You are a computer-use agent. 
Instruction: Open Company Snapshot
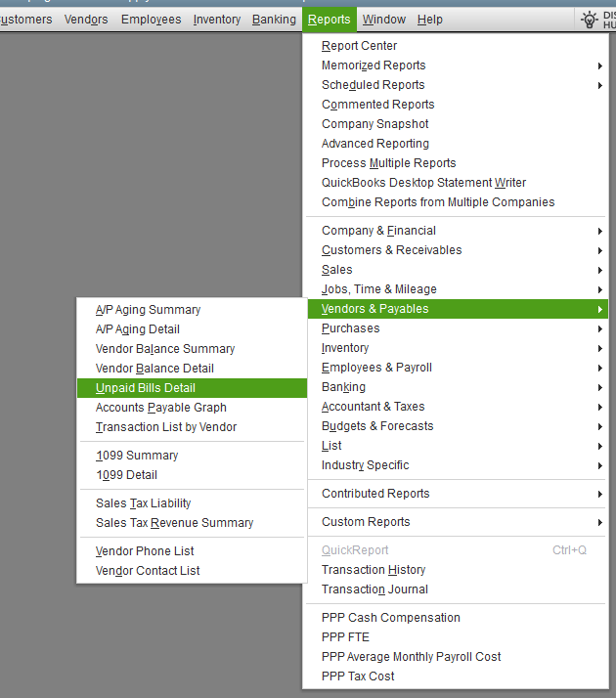(x=456, y=124)
